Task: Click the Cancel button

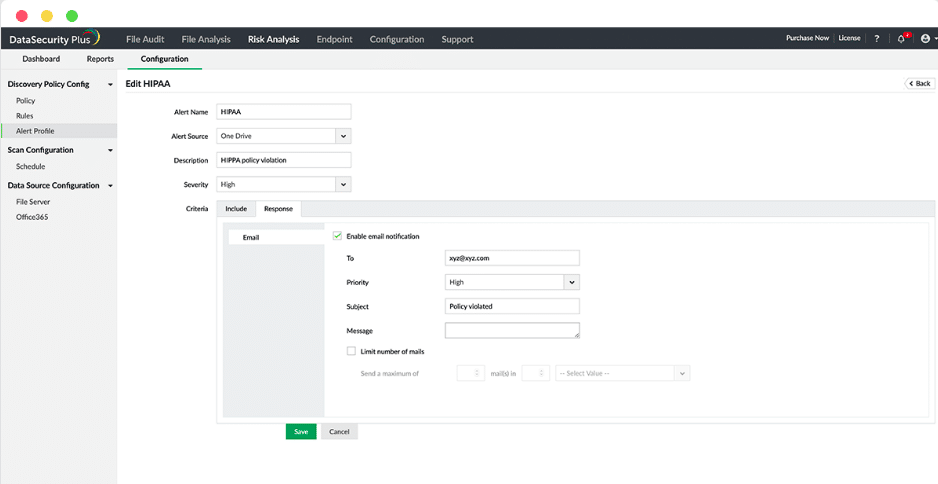Action: click(339, 431)
